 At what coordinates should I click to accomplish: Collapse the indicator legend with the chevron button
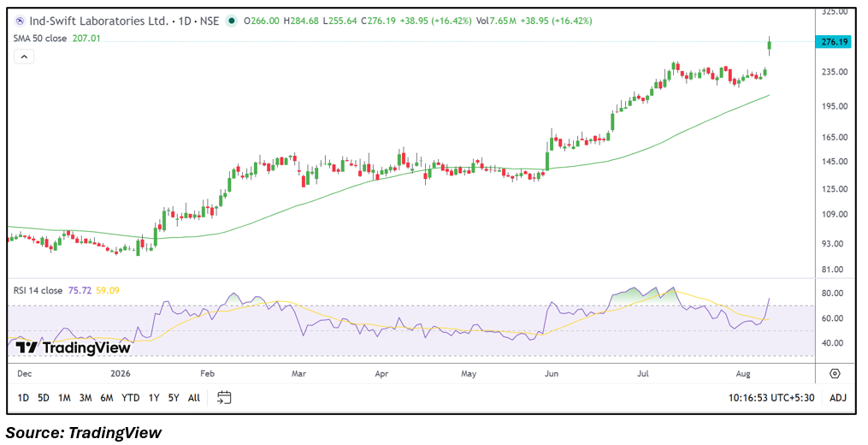(24, 56)
